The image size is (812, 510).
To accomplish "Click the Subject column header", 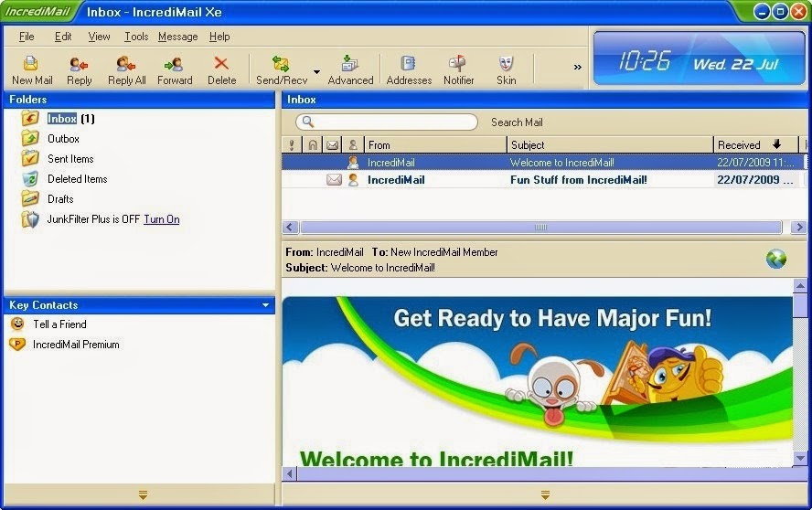I will pyautogui.click(x=610, y=145).
